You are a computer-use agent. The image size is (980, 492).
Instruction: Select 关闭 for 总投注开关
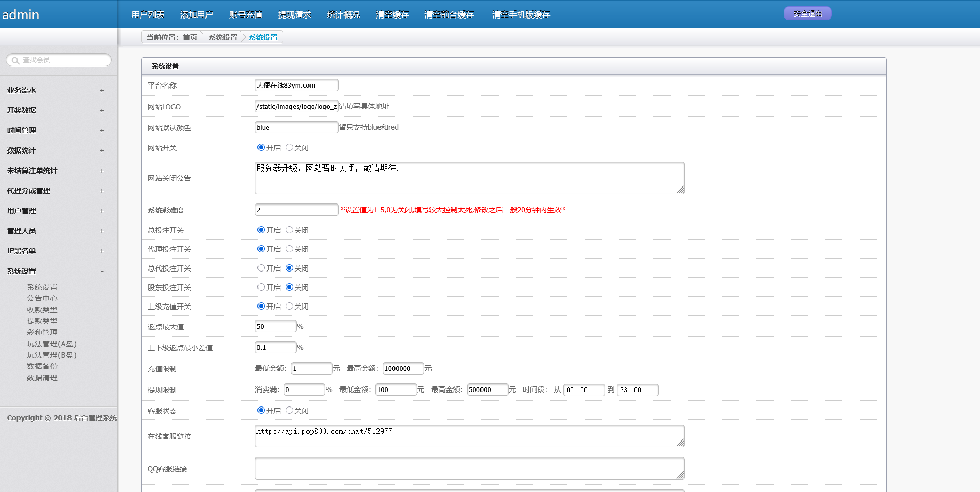(x=289, y=230)
